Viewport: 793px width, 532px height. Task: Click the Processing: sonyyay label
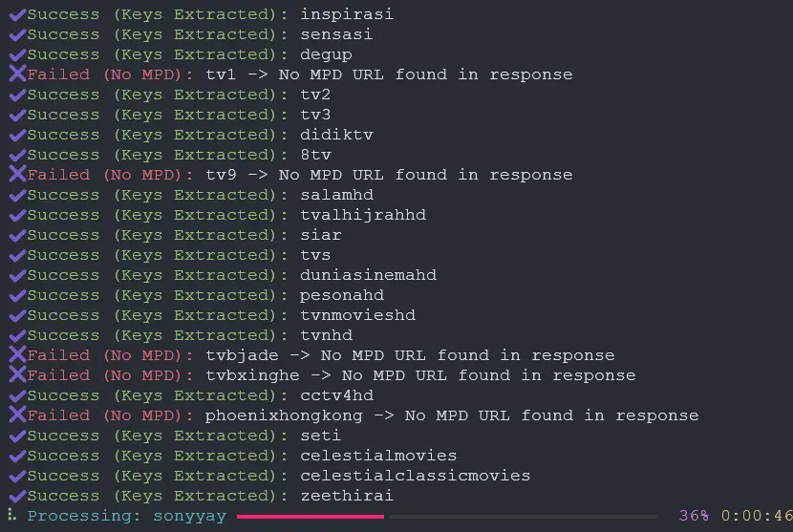coord(126,516)
